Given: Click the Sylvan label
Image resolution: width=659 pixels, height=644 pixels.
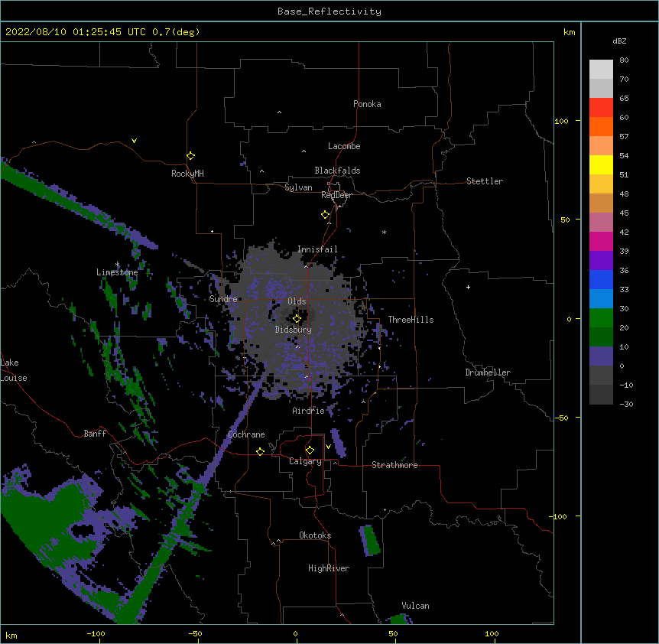Looking at the screenshot, I should pyautogui.click(x=298, y=187).
